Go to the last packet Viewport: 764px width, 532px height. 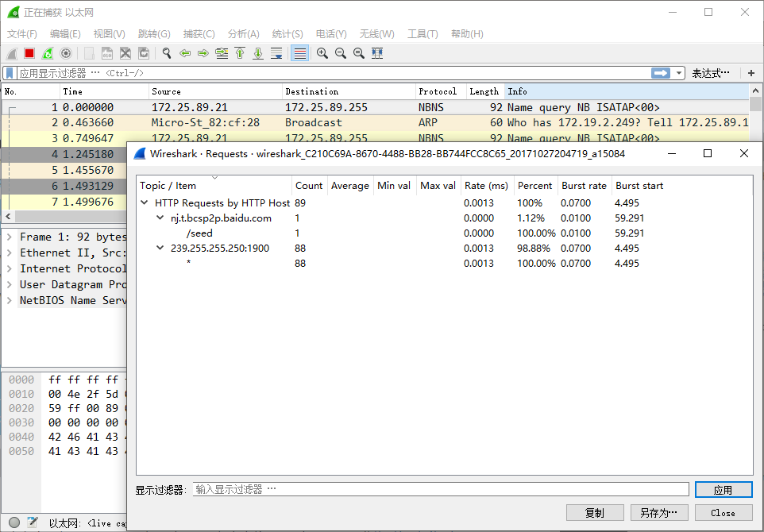pyautogui.click(x=259, y=52)
